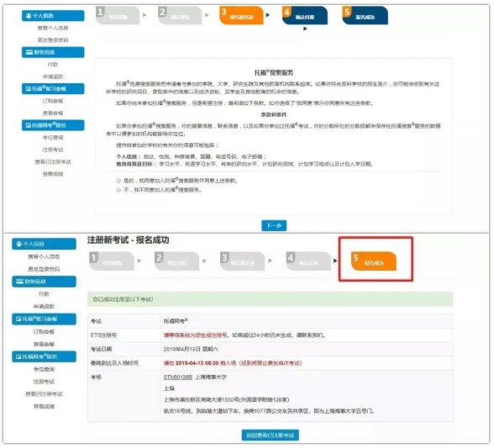This screenshot has width=494, height=448.
Task: Click 考位查询 link in lower sidebar
Action: pyautogui.click(x=44, y=369)
